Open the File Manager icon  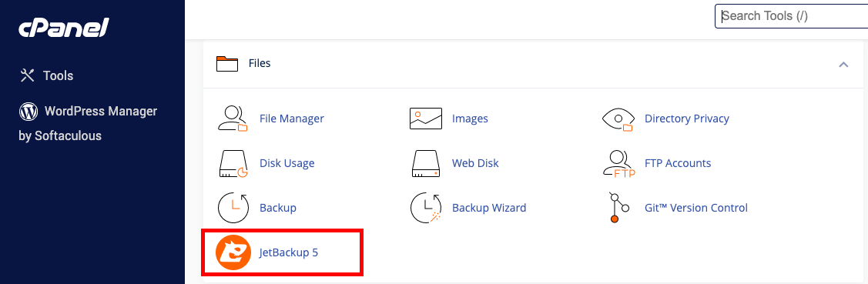click(233, 119)
